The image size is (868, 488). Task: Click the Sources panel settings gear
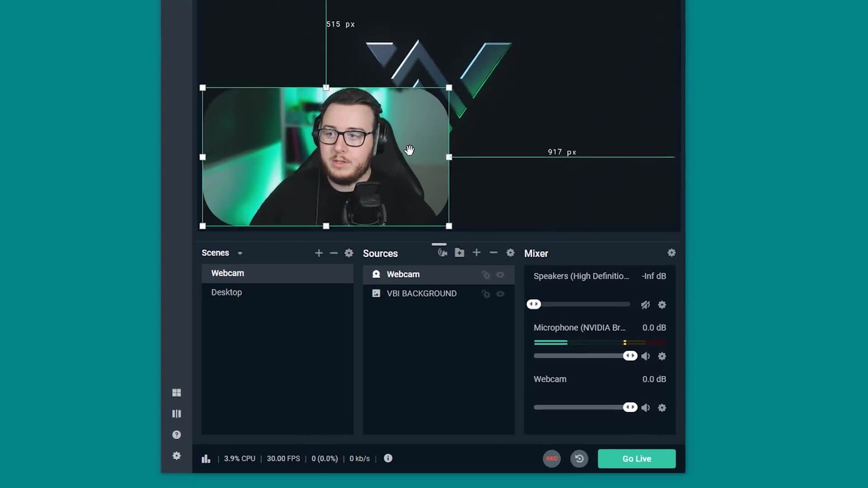click(510, 253)
